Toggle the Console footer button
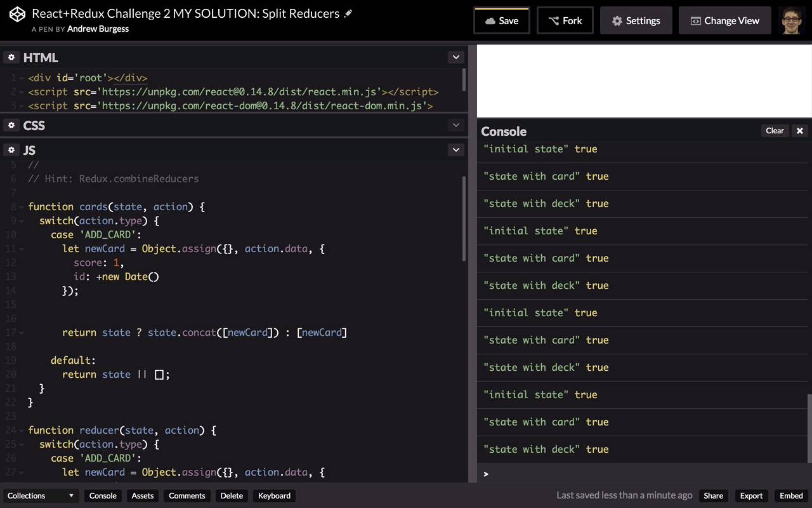 coord(103,496)
